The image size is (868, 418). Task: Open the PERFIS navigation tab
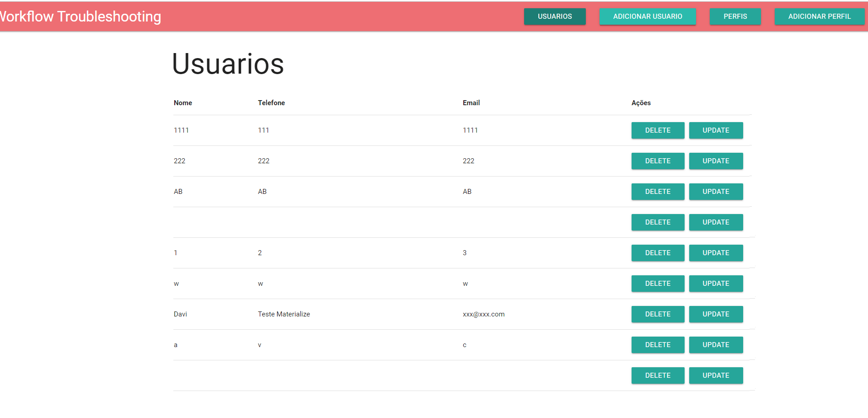[735, 16]
